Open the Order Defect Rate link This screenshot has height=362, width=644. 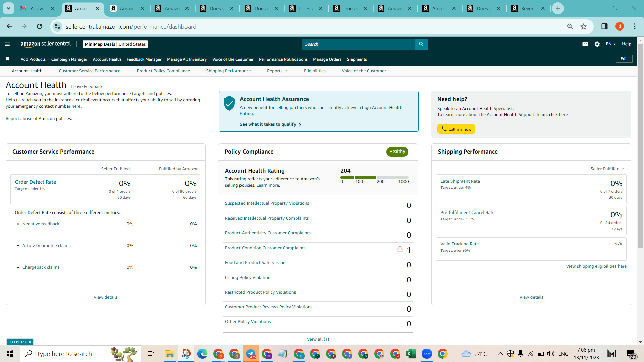[x=35, y=182]
